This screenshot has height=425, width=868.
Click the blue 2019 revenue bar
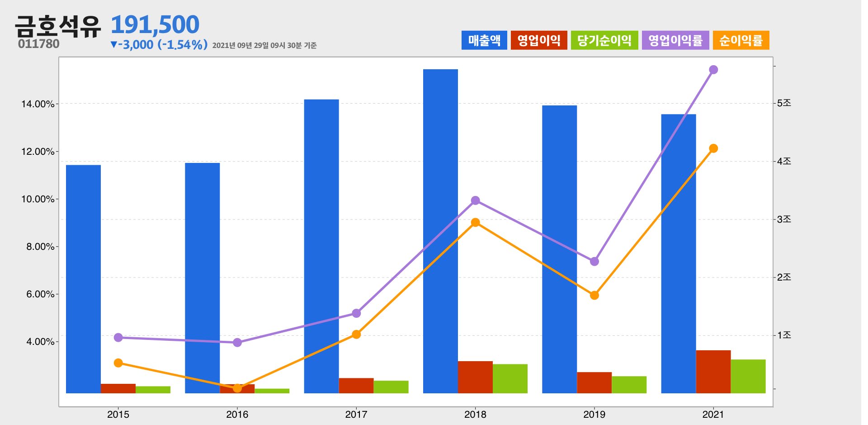point(560,249)
